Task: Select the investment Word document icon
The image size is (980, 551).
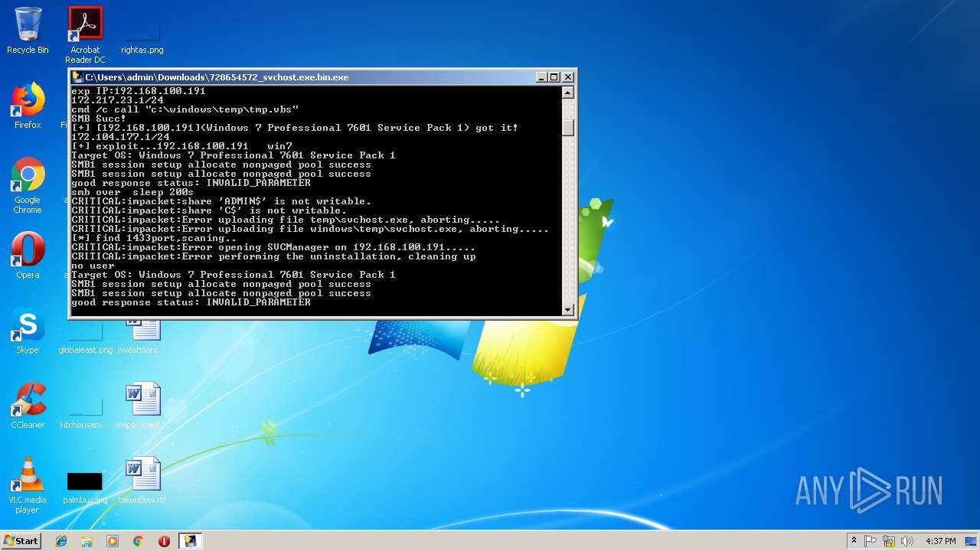Action: point(143,337)
